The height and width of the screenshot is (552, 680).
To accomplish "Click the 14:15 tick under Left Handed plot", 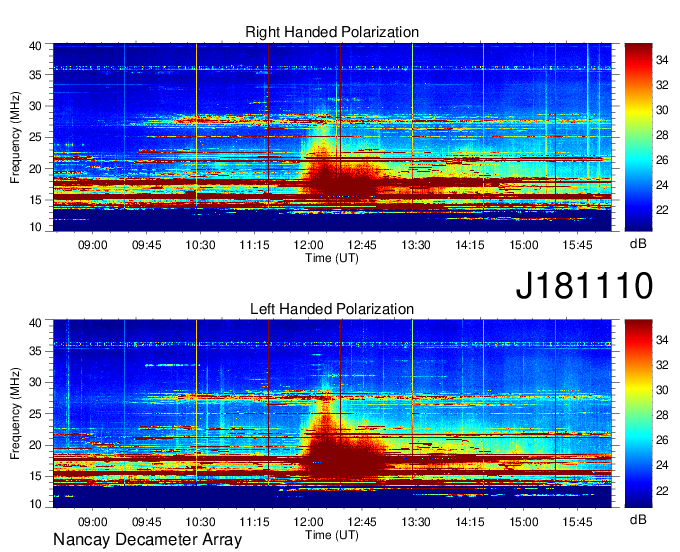I will click(x=470, y=521).
